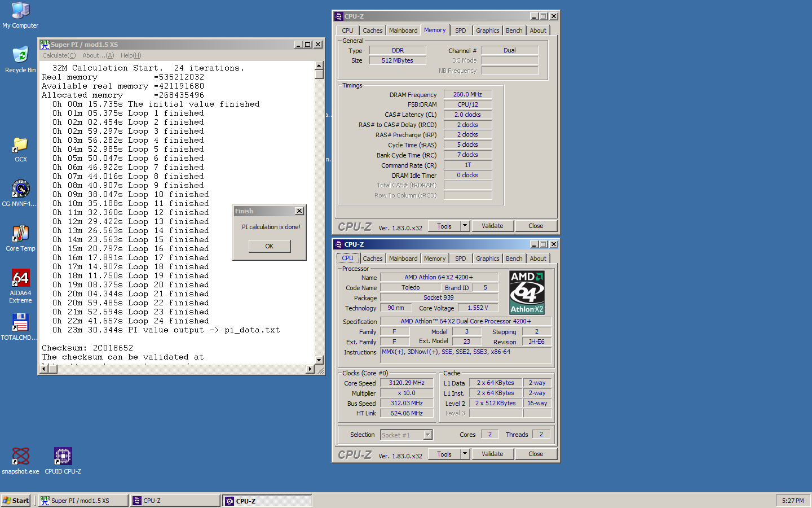Image resolution: width=812 pixels, height=508 pixels.
Task: Click the Channel # Dual field
Action: click(510, 50)
